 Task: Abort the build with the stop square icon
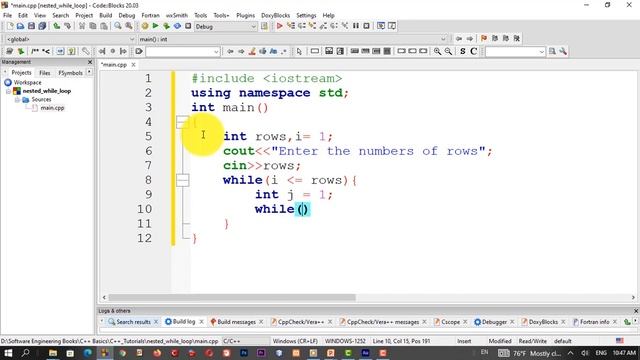tap(188, 26)
